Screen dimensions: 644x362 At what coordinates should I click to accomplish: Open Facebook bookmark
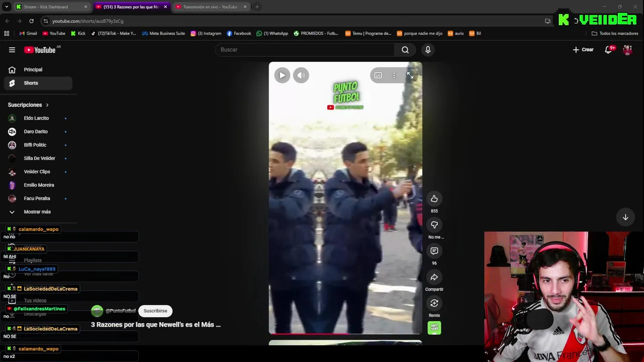coord(239,34)
